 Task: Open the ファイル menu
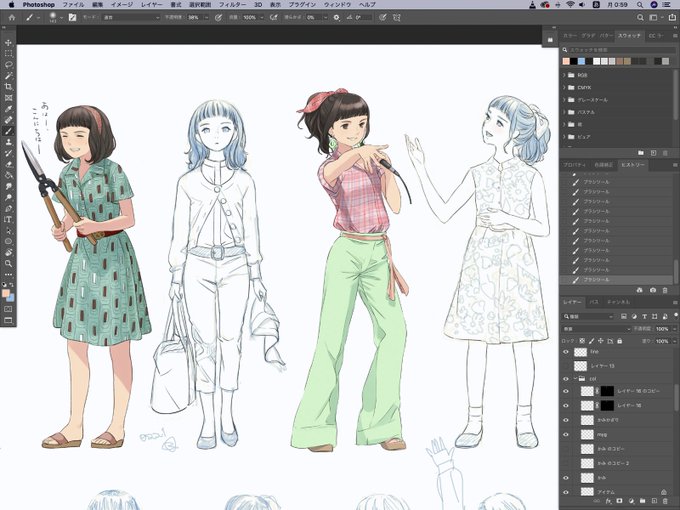[x=73, y=5]
